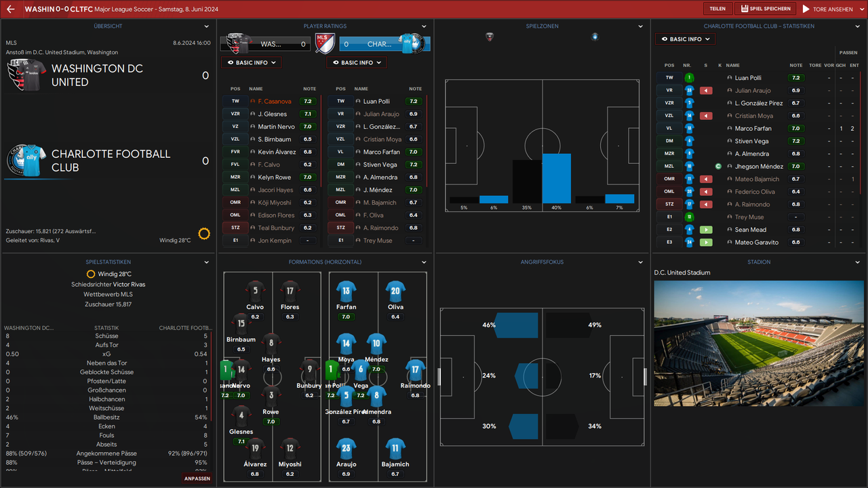Select Bunbury's number 9 shirt in formation
This screenshot has height=488, width=868.
(x=309, y=370)
